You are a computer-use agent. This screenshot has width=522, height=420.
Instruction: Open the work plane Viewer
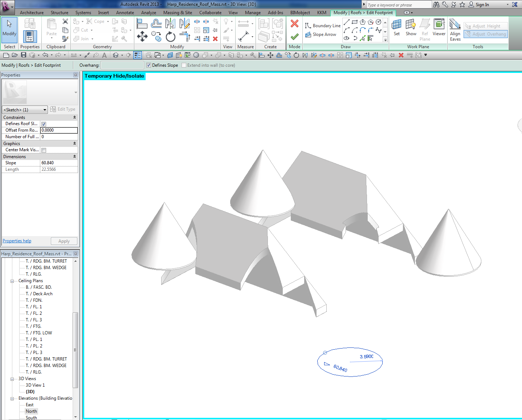coord(439,28)
